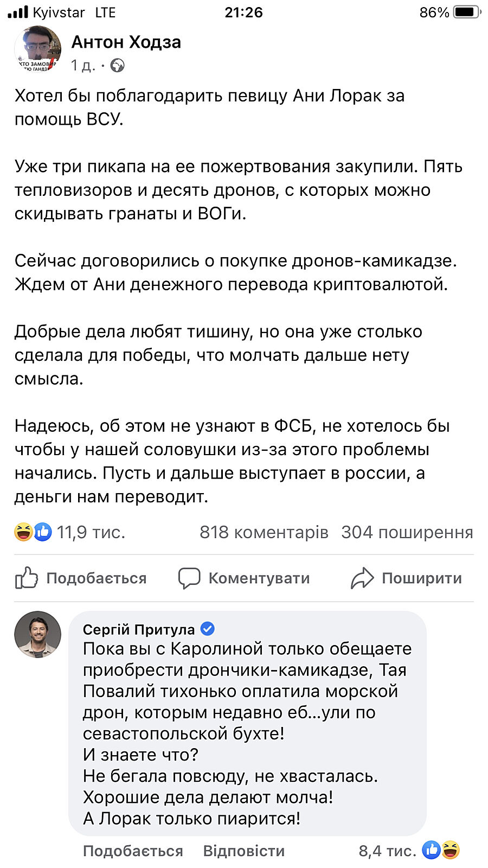Tap the verified badge next to Сергій Притула
The image size is (488, 868).
pyautogui.click(x=208, y=629)
